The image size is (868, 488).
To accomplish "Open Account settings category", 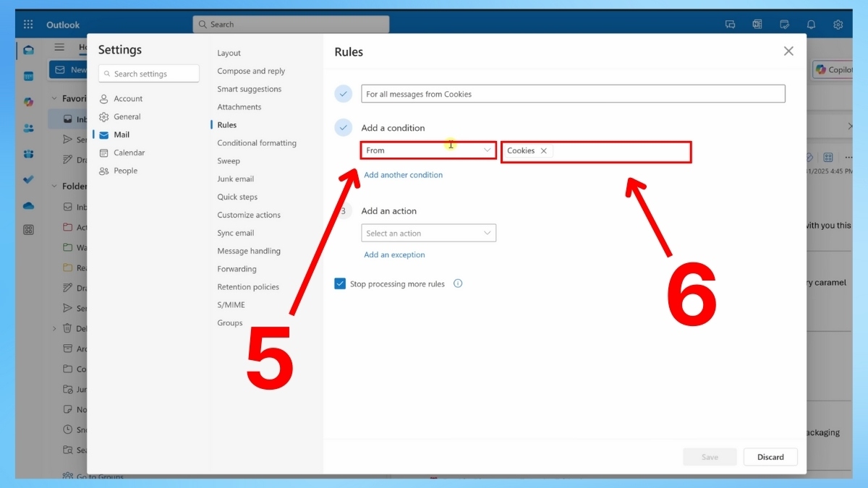I will [x=121, y=98].
